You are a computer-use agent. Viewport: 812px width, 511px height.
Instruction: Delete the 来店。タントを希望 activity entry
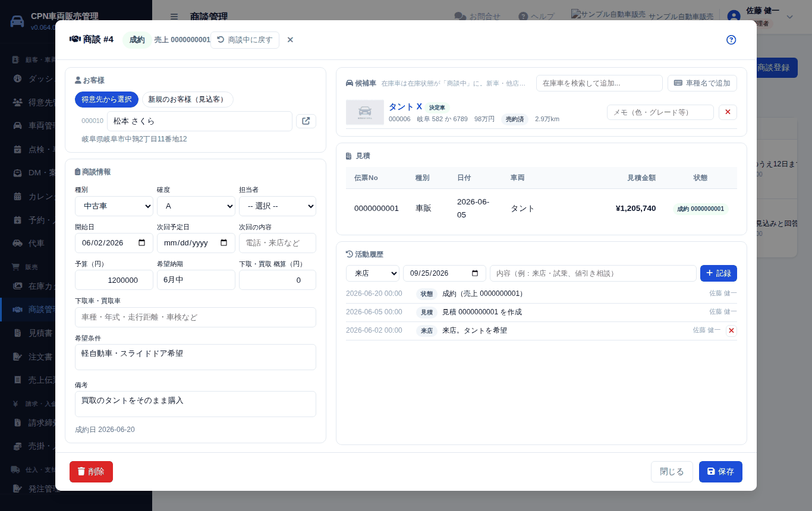coord(731,330)
